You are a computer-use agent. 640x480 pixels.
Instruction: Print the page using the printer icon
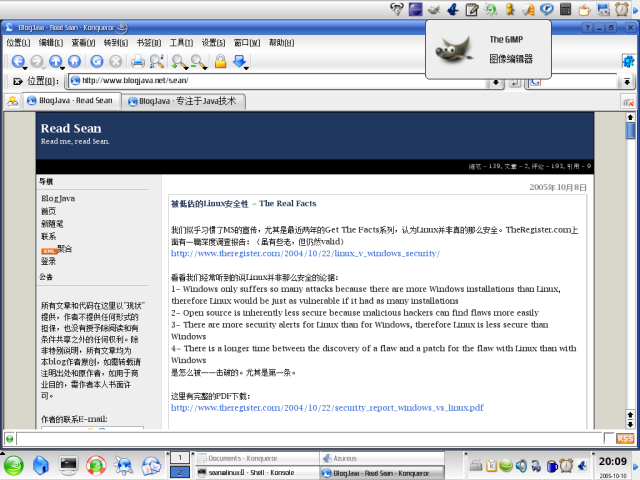[138, 61]
